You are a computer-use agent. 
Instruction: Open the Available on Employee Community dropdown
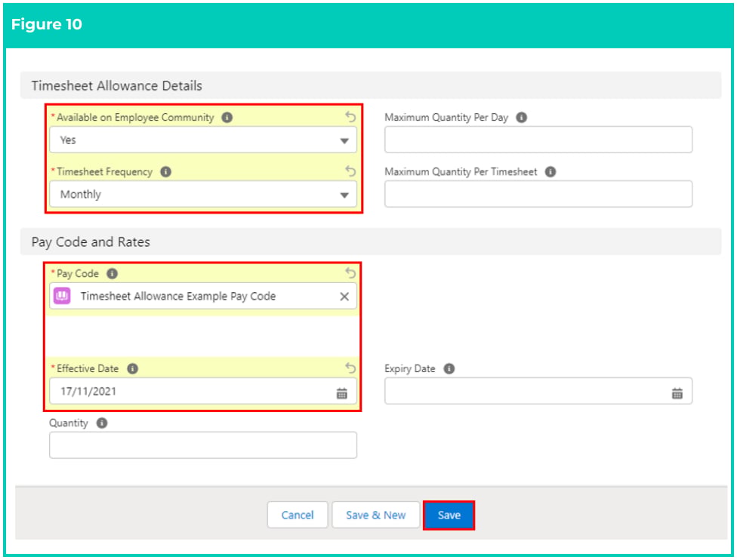[203, 140]
